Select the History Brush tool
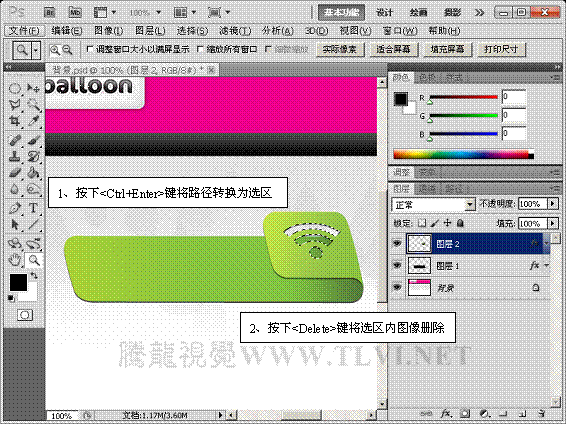This screenshot has width=566, height=424. [34, 156]
